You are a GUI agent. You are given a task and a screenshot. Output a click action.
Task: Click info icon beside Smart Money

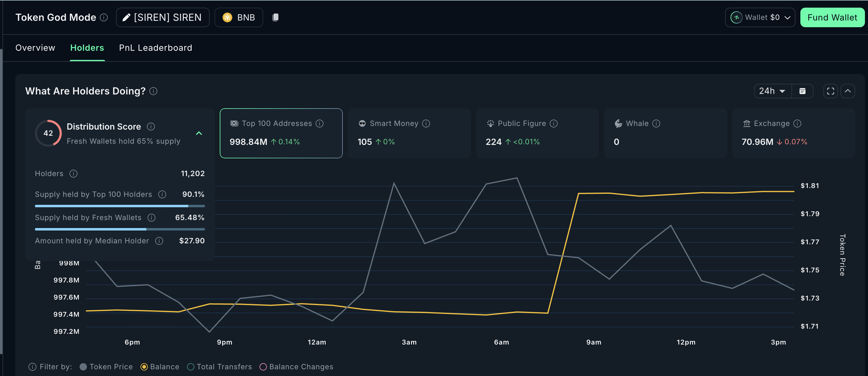(426, 123)
